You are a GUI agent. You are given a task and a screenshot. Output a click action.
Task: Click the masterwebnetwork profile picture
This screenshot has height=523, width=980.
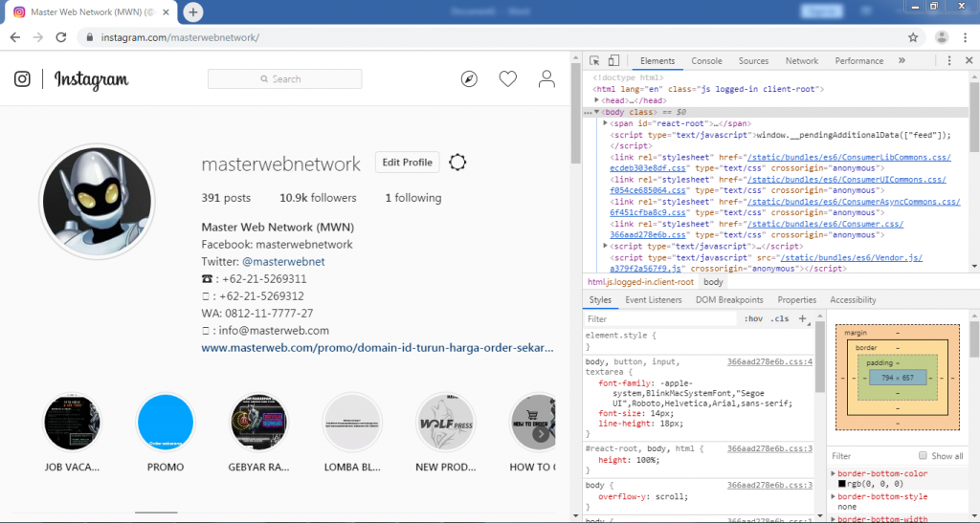tap(97, 201)
